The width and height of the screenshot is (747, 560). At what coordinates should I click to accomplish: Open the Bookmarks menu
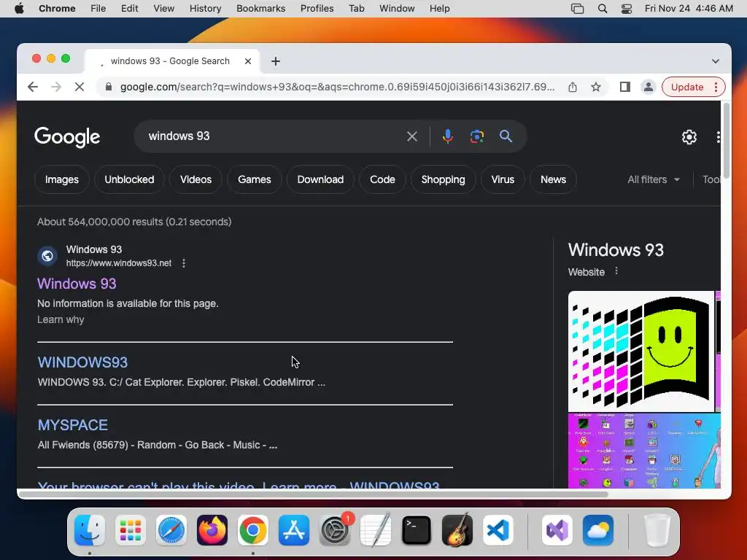261,9
